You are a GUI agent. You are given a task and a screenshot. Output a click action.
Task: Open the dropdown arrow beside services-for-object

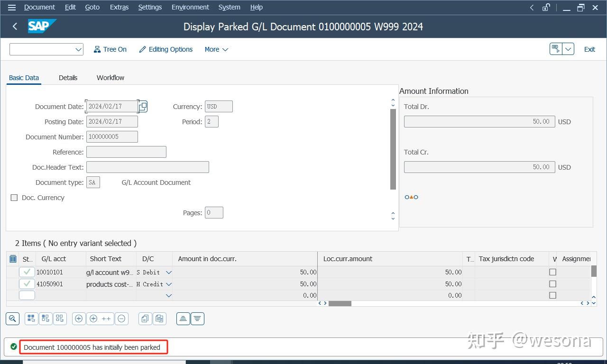click(568, 49)
